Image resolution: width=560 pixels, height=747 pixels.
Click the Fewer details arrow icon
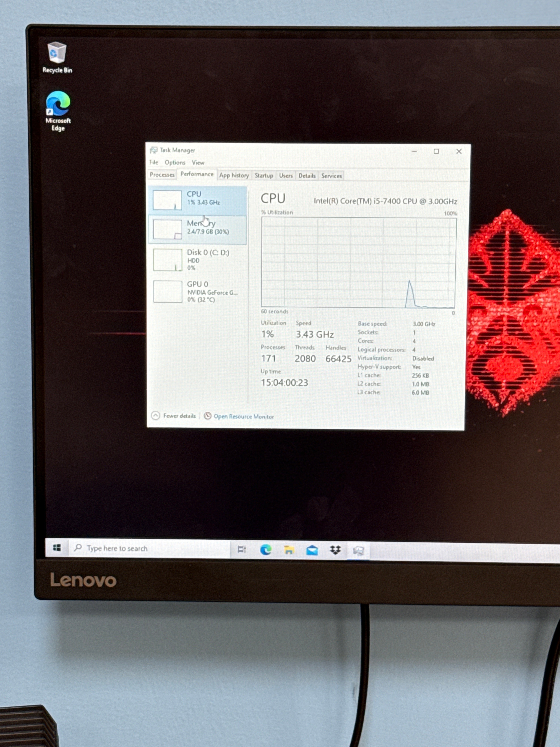click(155, 415)
